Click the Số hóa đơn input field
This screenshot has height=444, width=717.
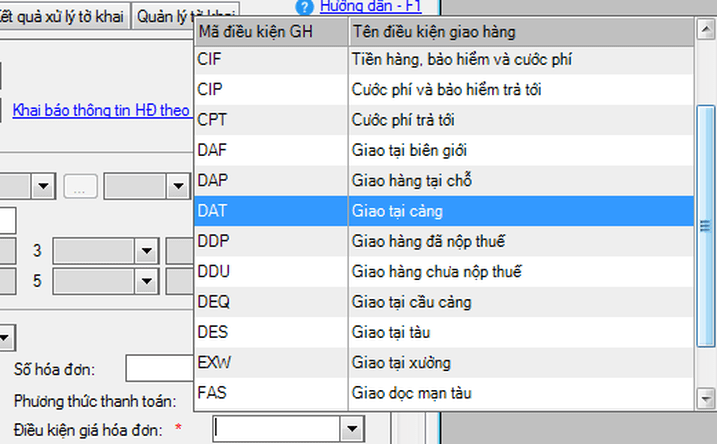[x=158, y=369]
